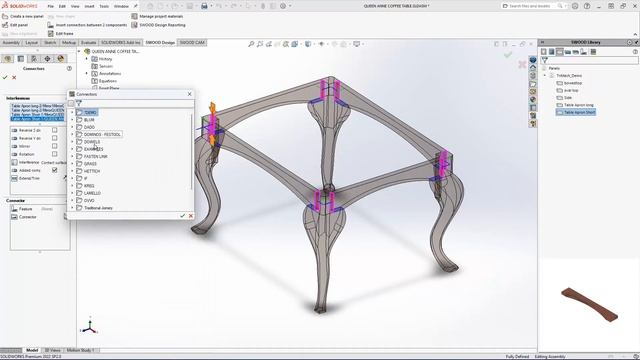Screen dimensions: 640x360
Task: Click the View Settings monitor icon
Action: tap(357, 44)
